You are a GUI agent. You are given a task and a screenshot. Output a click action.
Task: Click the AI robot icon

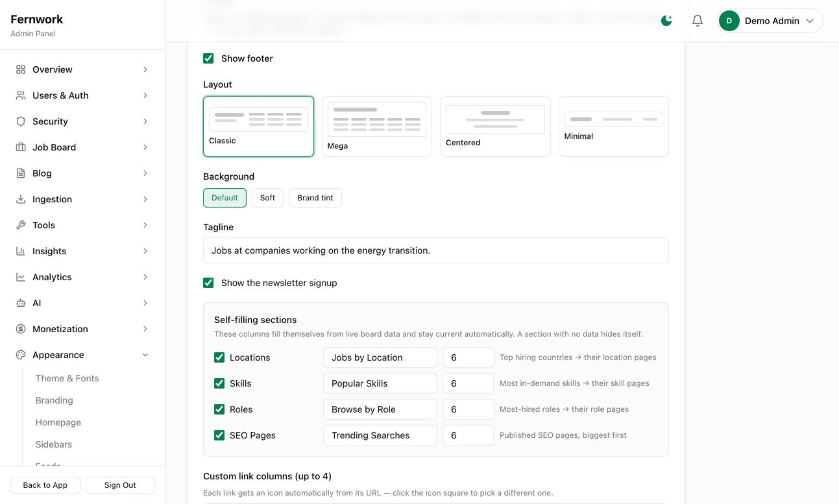[21, 303]
